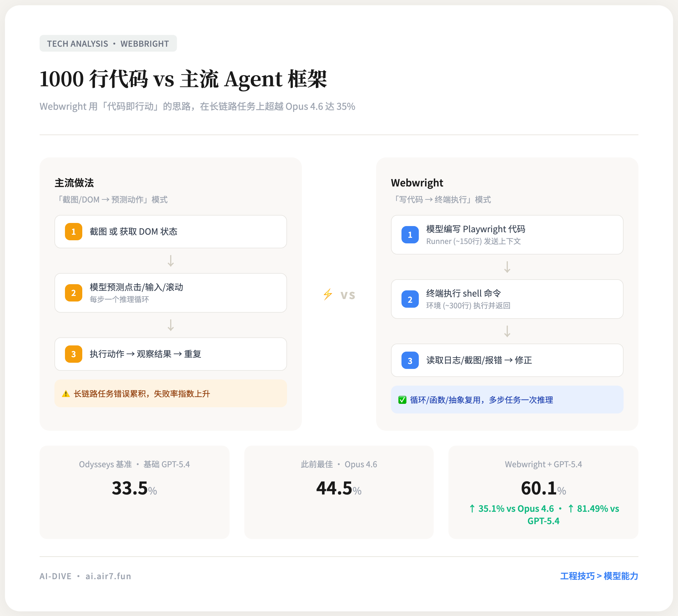Click the 'Odysseys 基准 · 基础 GPT-5.4' label
The width and height of the screenshot is (678, 616).
pos(134,464)
